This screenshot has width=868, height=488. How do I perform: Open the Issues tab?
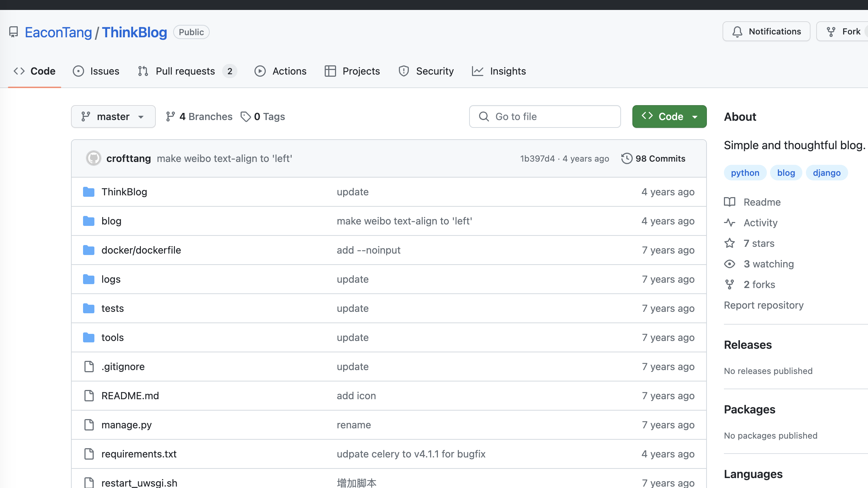tap(96, 71)
